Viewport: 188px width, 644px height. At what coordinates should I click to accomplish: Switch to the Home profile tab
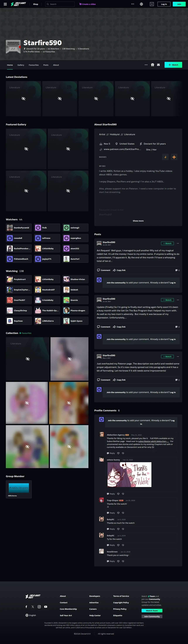[x=10, y=65]
